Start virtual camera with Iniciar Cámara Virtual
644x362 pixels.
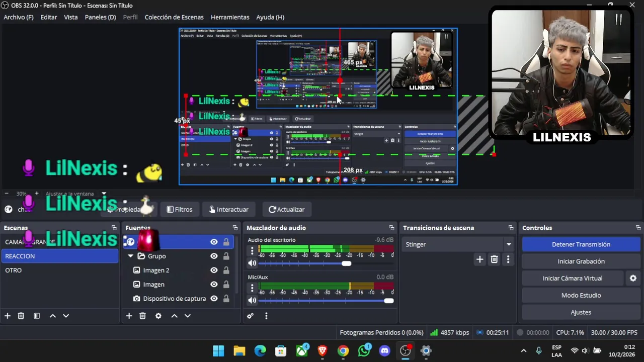pyautogui.click(x=573, y=278)
